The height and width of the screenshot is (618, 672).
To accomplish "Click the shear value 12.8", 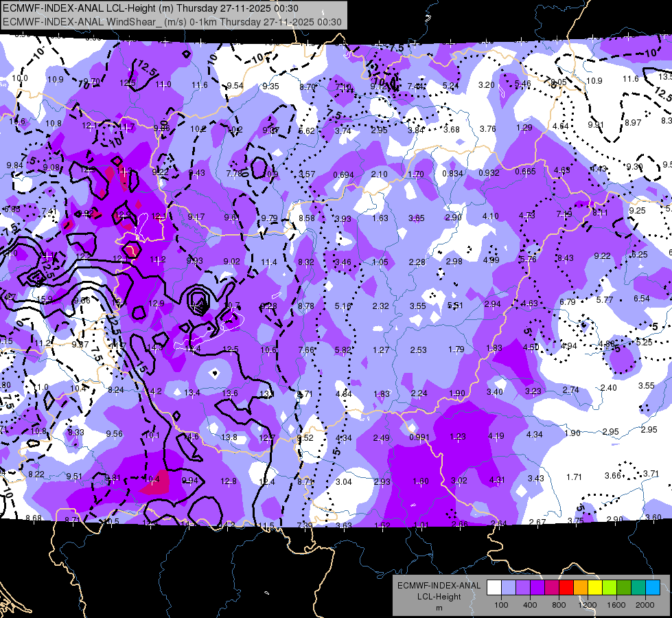I will coord(229,481).
